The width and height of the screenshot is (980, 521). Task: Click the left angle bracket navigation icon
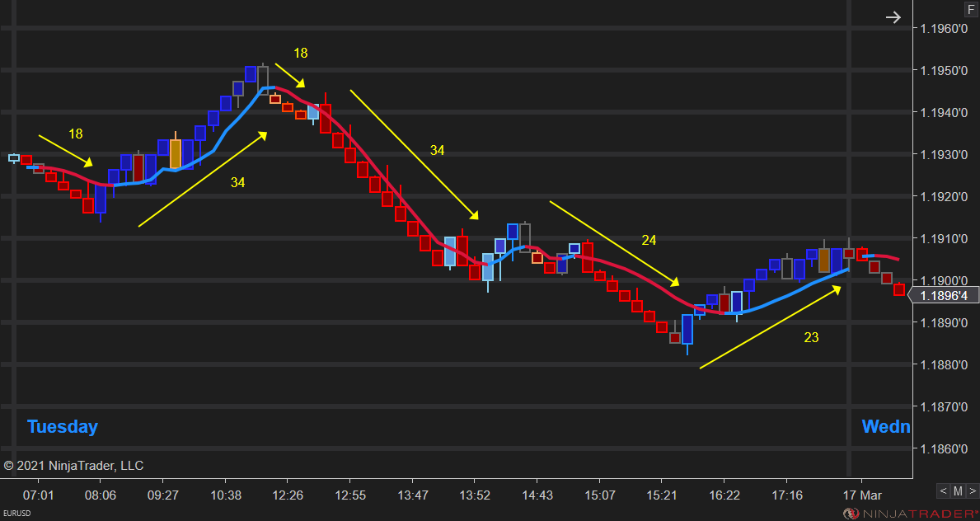pos(943,490)
